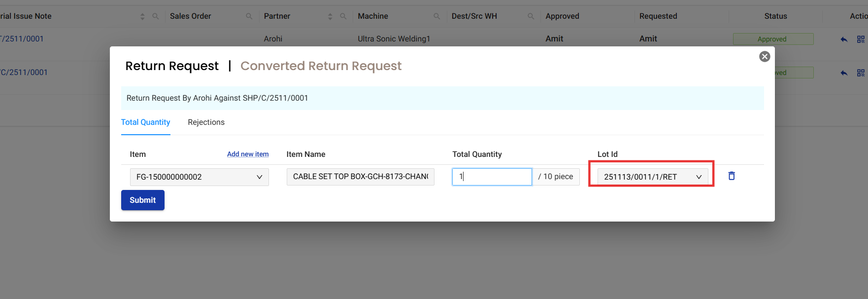Open QR code icon in first row

point(861,39)
